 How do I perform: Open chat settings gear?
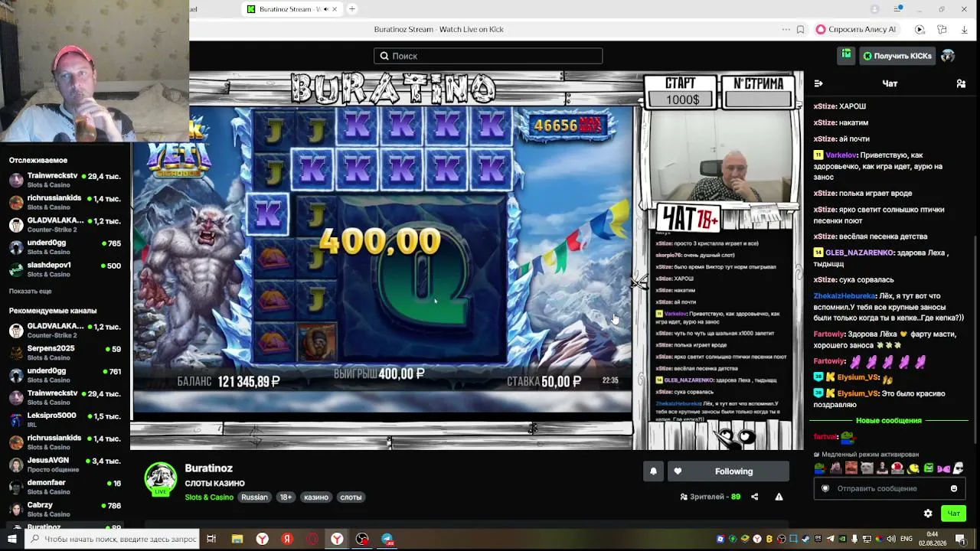(x=928, y=514)
